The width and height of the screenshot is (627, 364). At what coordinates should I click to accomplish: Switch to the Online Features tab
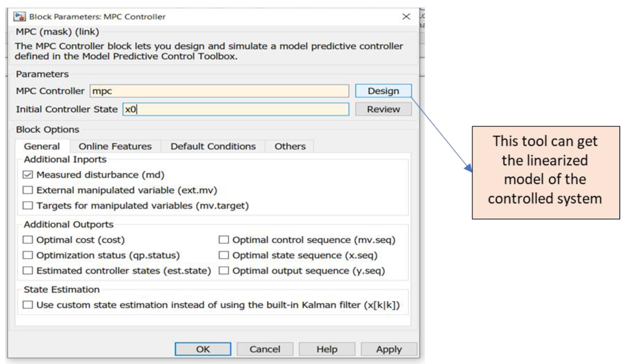115,146
